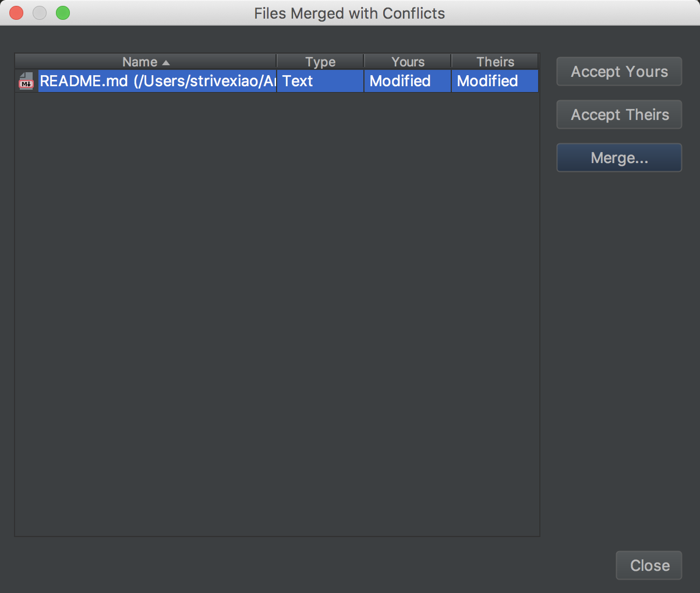Click the Files Merged with Conflicts title bar
Screen dimensions: 700x593
(x=349, y=13)
